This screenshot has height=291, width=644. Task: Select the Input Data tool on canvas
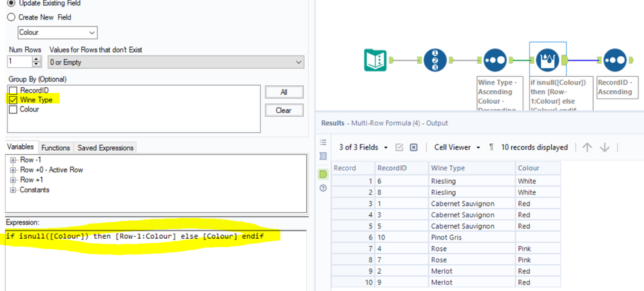coord(375,60)
